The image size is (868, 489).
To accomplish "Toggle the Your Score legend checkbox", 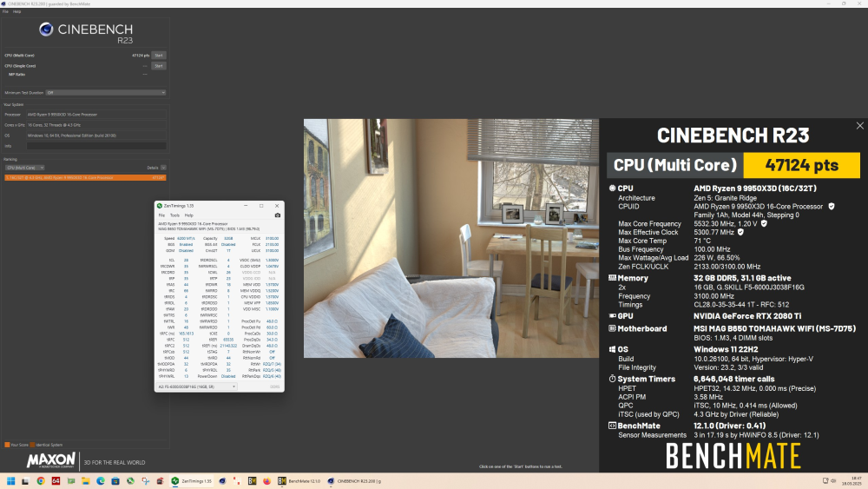I will tap(7, 445).
